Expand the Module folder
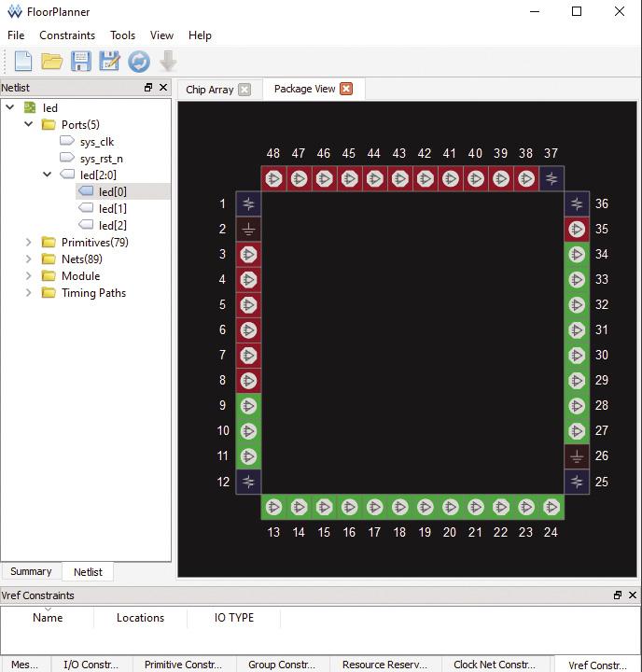This screenshot has width=642, height=672. 29,275
